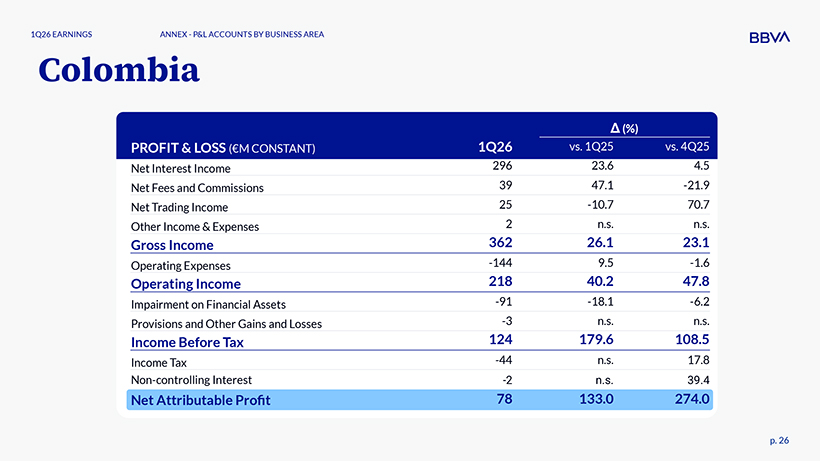Screen dimensions: 820x461
Task: Click the 23.1 value in Gross Income row
Action: point(696,243)
